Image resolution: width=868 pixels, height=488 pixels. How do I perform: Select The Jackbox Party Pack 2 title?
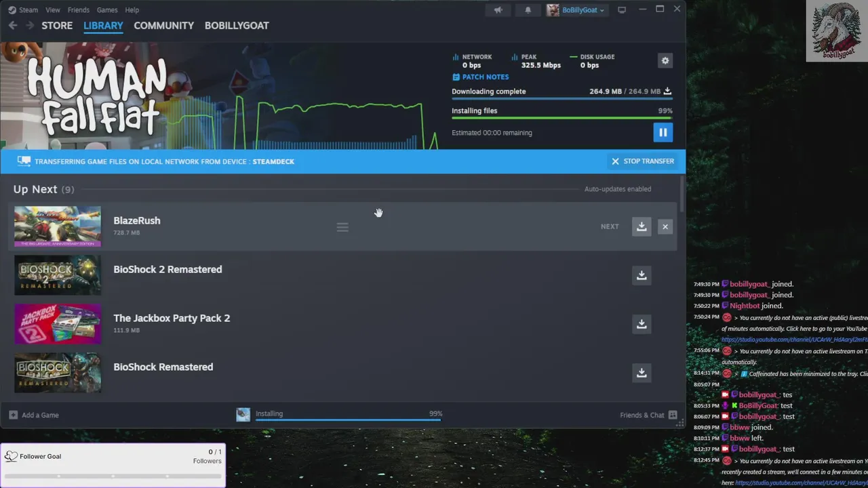172,318
